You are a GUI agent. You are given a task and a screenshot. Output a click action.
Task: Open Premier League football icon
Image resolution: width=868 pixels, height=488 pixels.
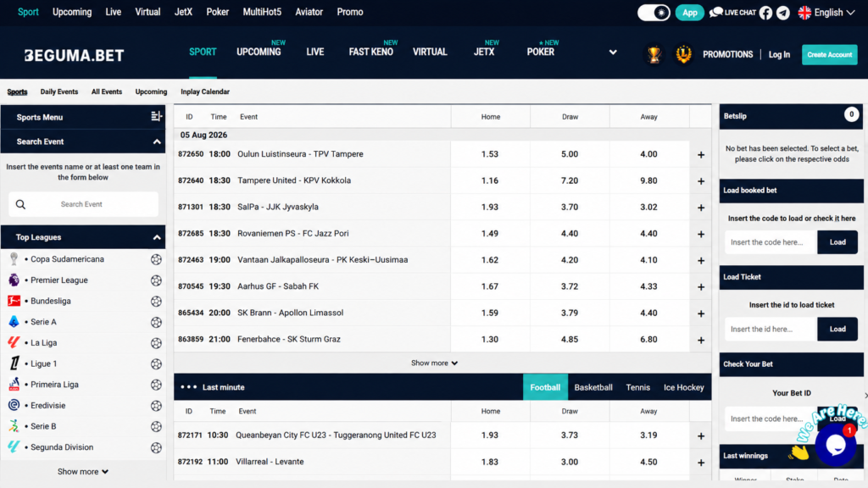[x=156, y=280]
